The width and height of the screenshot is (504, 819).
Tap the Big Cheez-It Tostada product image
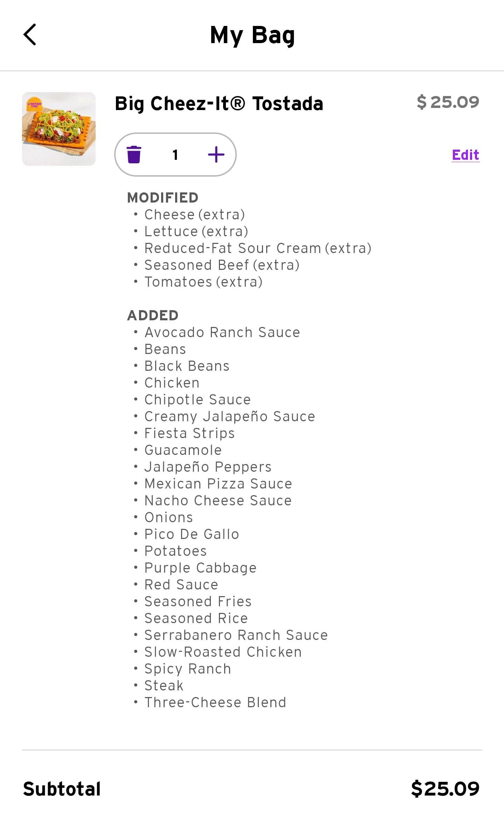pos(59,129)
